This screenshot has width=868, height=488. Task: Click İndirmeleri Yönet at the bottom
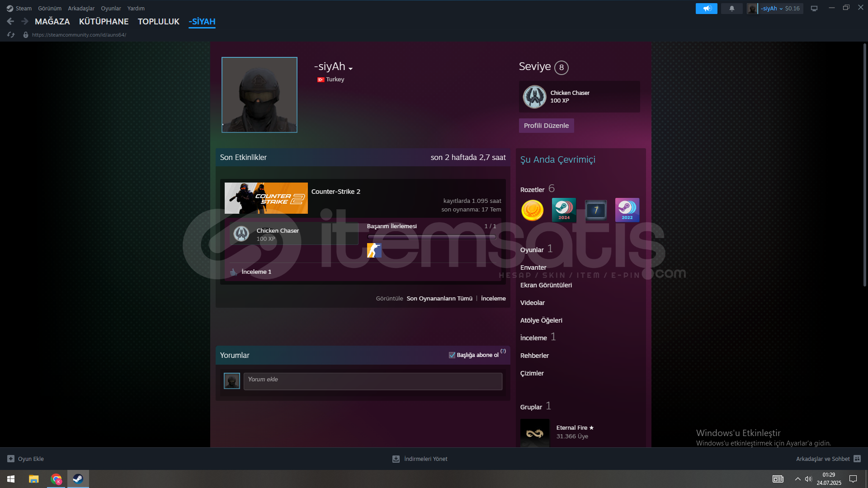[426, 459]
